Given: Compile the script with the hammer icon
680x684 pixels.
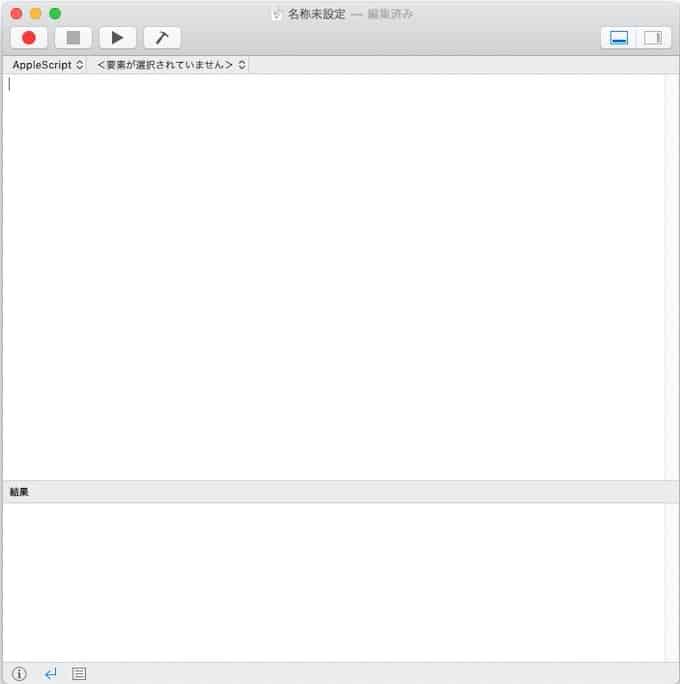Looking at the screenshot, I should tap(162, 38).
